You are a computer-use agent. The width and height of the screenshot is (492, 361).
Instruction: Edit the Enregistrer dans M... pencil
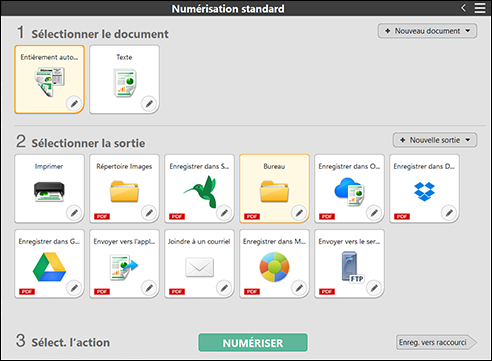pyautogui.click(x=299, y=288)
